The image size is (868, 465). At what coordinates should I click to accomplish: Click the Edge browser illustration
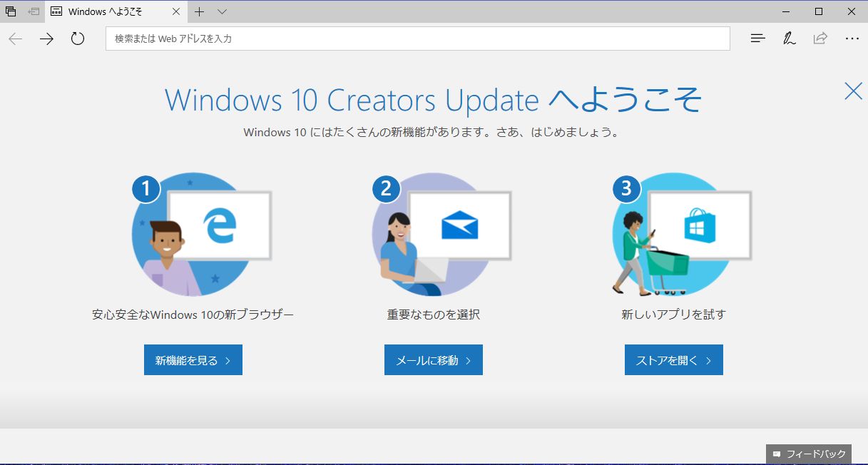tap(203, 234)
